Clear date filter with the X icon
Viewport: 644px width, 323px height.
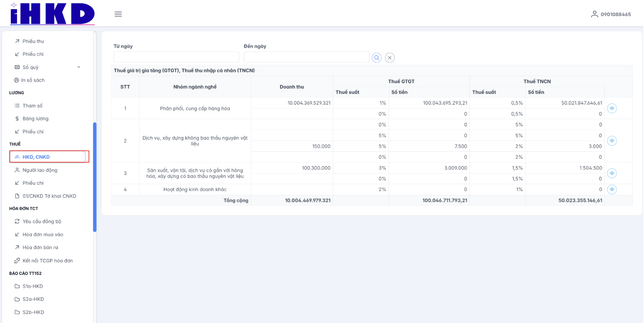pyautogui.click(x=390, y=58)
